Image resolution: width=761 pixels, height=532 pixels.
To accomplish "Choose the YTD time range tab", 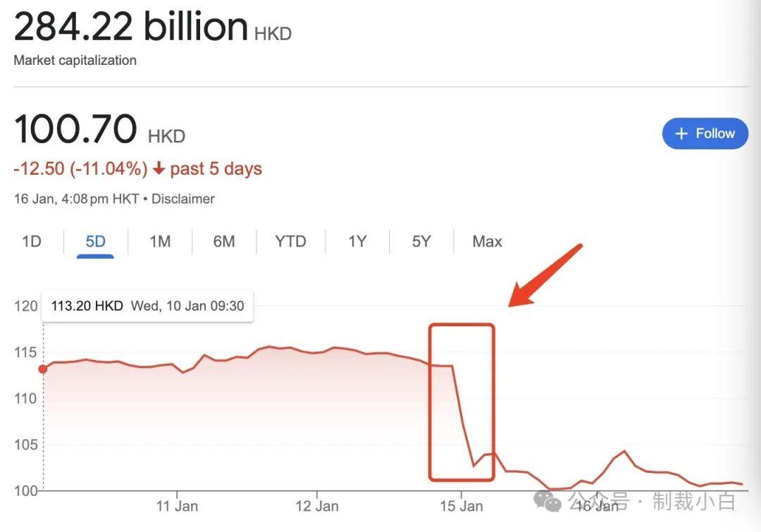I will tap(290, 242).
